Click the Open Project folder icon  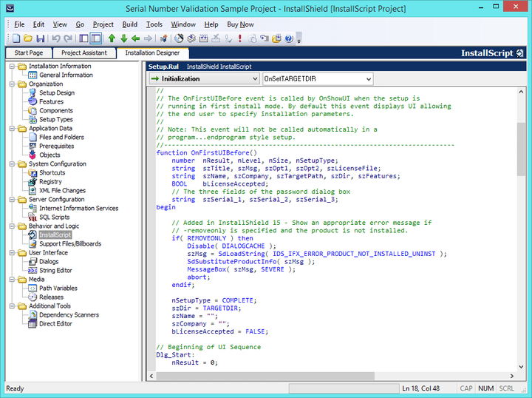pos(28,38)
